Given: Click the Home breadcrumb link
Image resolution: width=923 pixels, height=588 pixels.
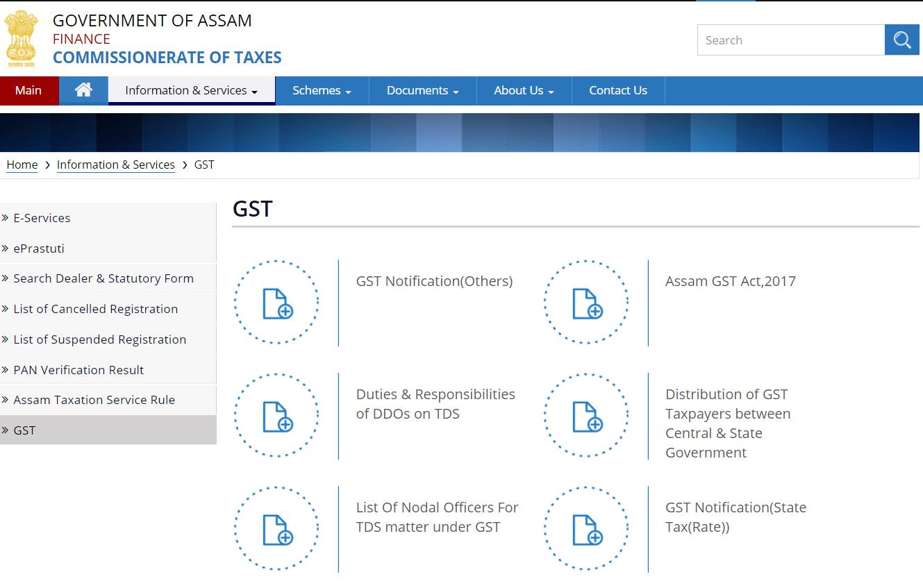Looking at the screenshot, I should 22,165.
